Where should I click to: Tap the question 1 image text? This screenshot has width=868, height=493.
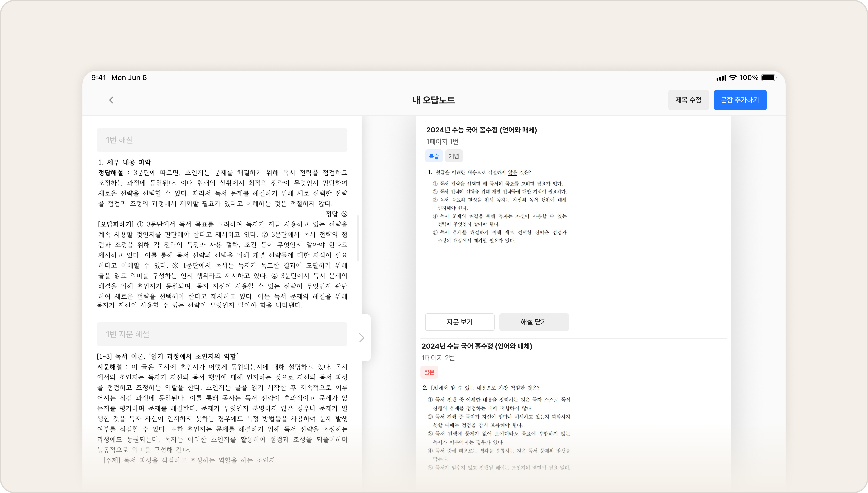497,206
